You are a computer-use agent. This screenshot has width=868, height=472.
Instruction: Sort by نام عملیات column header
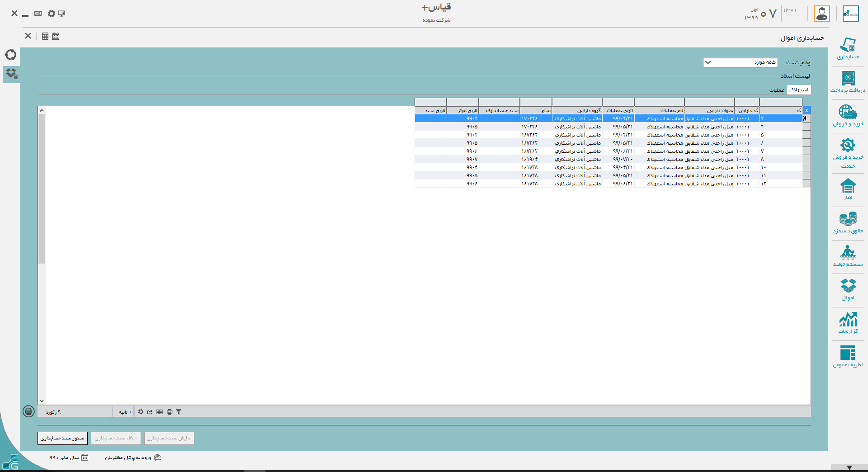click(x=660, y=110)
